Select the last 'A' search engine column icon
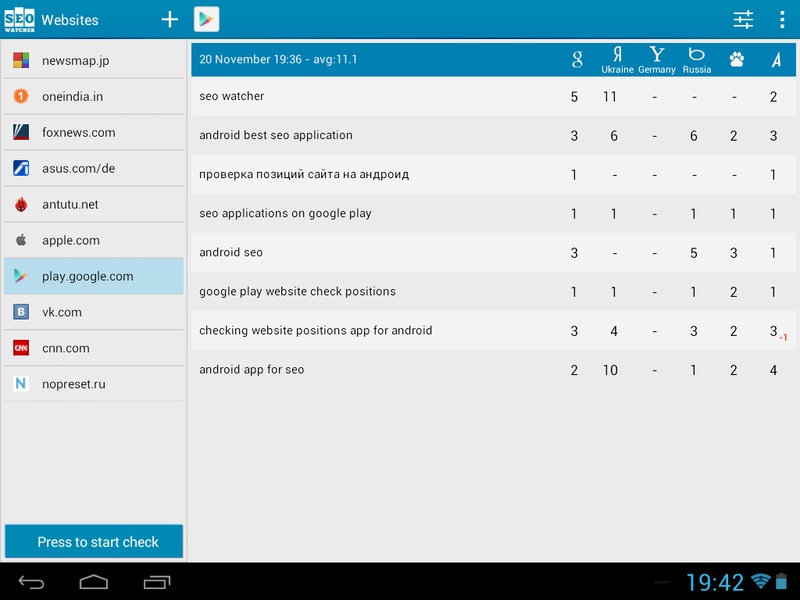The image size is (800, 600). (x=777, y=60)
